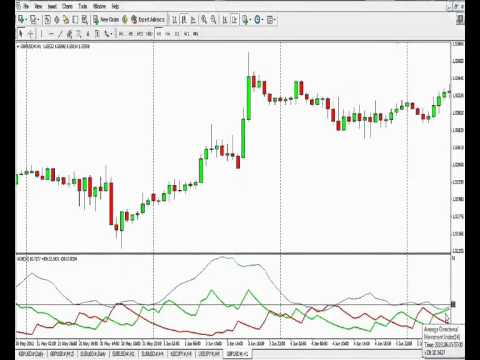Toggle Chart Shift from right border
This screenshot has height=360, width=480.
point(234,20)
